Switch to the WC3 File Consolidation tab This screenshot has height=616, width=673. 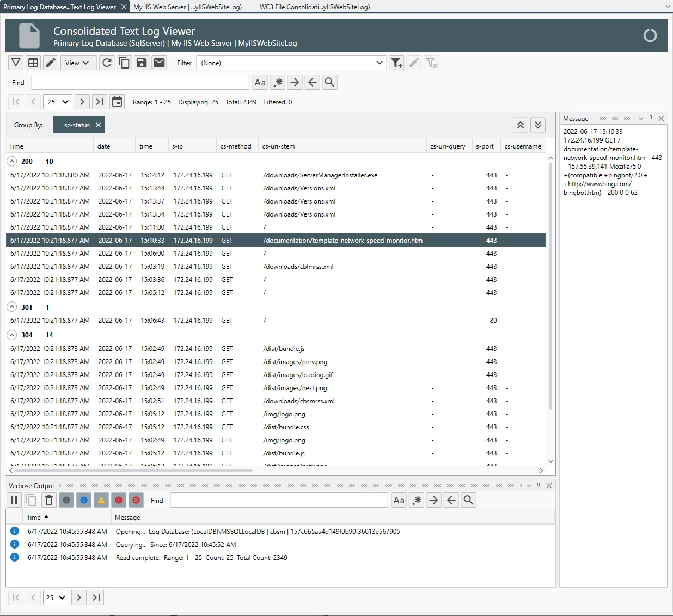(314, 7)
